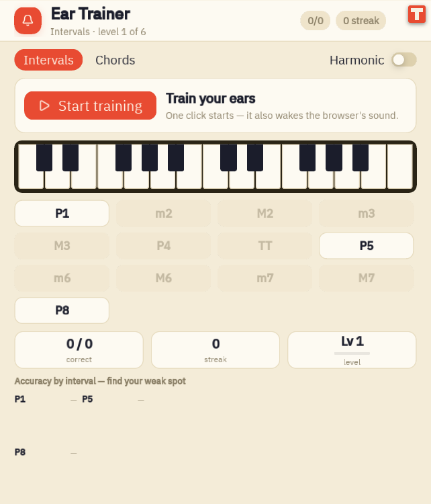Viewport: 431px width, 504px height.
Task: Toggle the Harmonic switch
Action: pyautogui.click(x=404, y=60)
